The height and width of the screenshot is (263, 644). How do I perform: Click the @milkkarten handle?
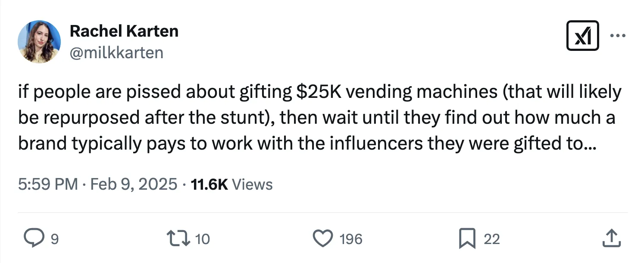point(116,53)
